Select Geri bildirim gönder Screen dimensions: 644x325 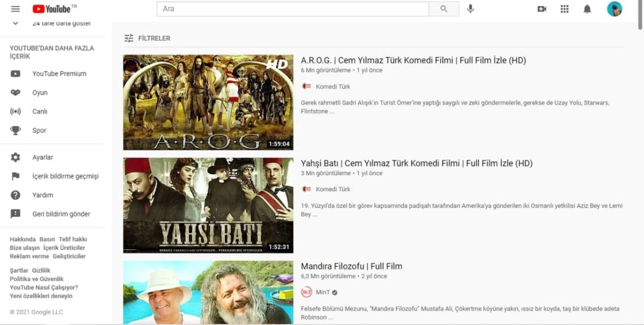61,214
